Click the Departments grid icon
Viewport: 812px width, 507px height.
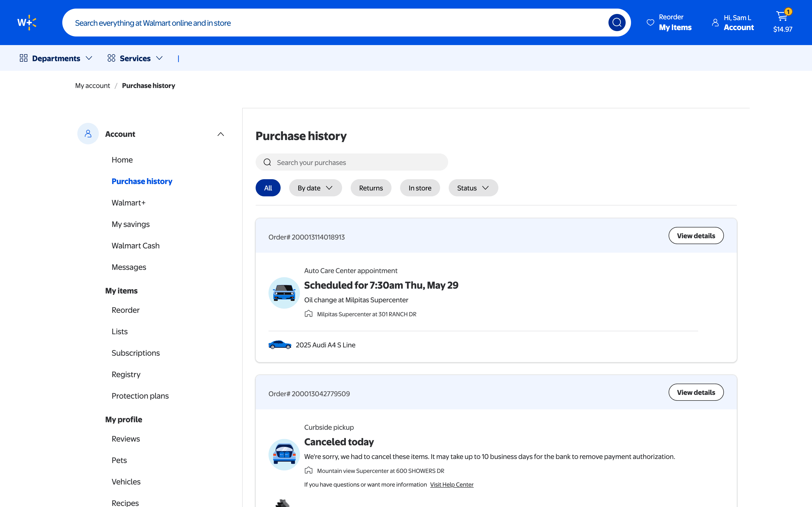[x=23, y=58]
